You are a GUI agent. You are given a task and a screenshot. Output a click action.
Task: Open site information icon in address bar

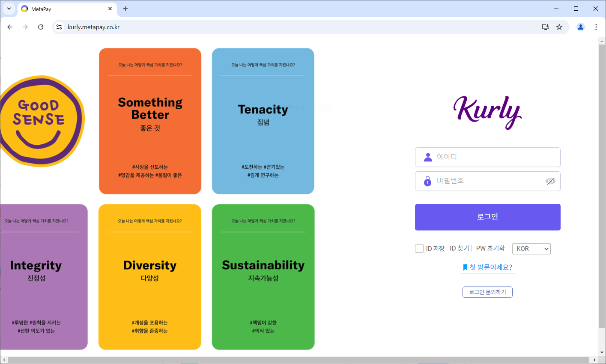pyautogui.click(x=59, y=27)
